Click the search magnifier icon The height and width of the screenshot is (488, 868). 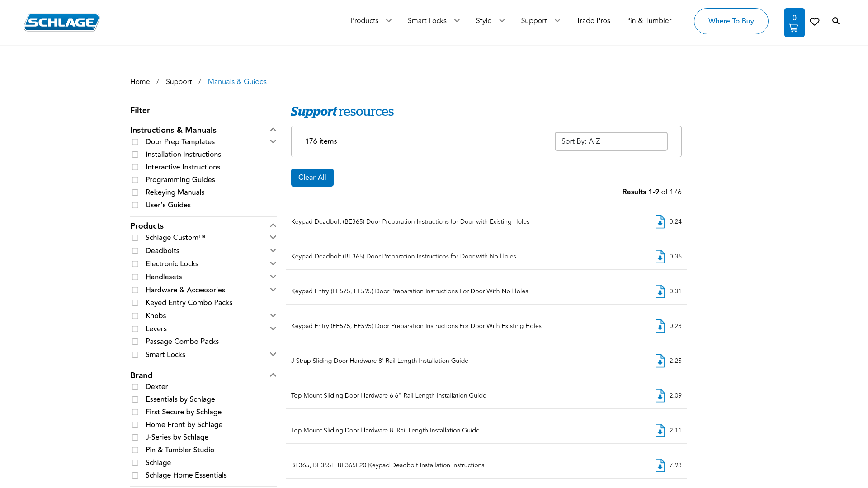(x=836, y=21)
